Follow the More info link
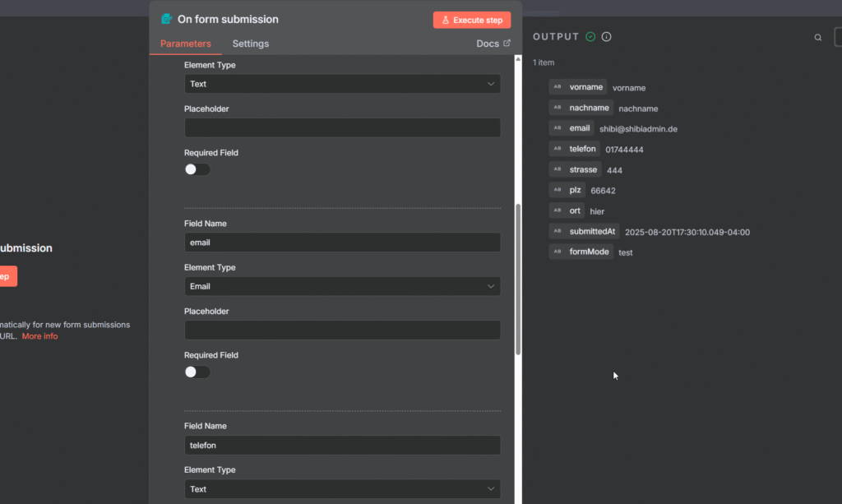Image resolution: width=842 pixels, height=504 pixels. point(39,336)
